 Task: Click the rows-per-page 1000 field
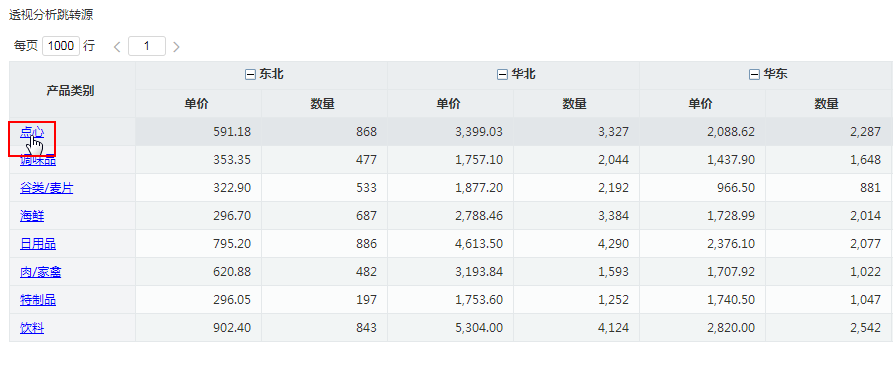tap(61, 46)
